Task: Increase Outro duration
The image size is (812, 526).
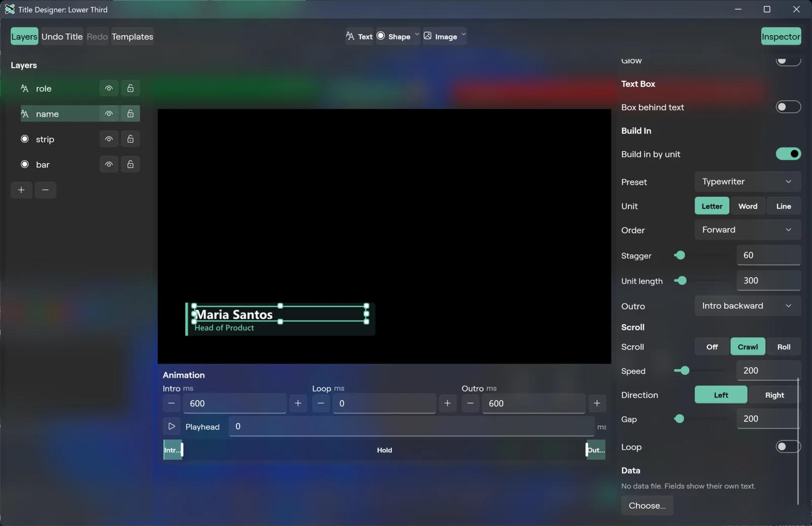Action: pos(597,404)
